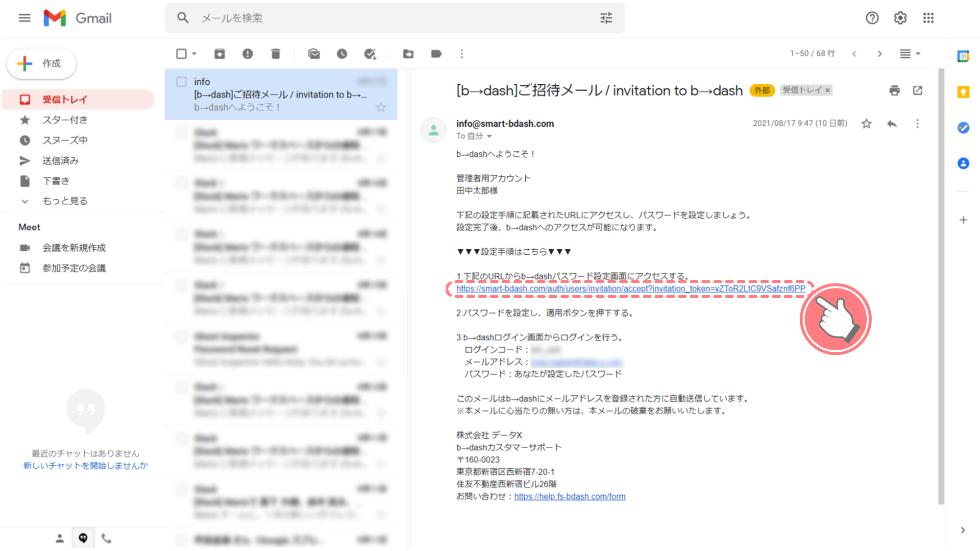Image resolution: width=980 pixels, height=551 pixels.
Task: Expand side panel with bottom-right chevron
Action: pos(963,530)
